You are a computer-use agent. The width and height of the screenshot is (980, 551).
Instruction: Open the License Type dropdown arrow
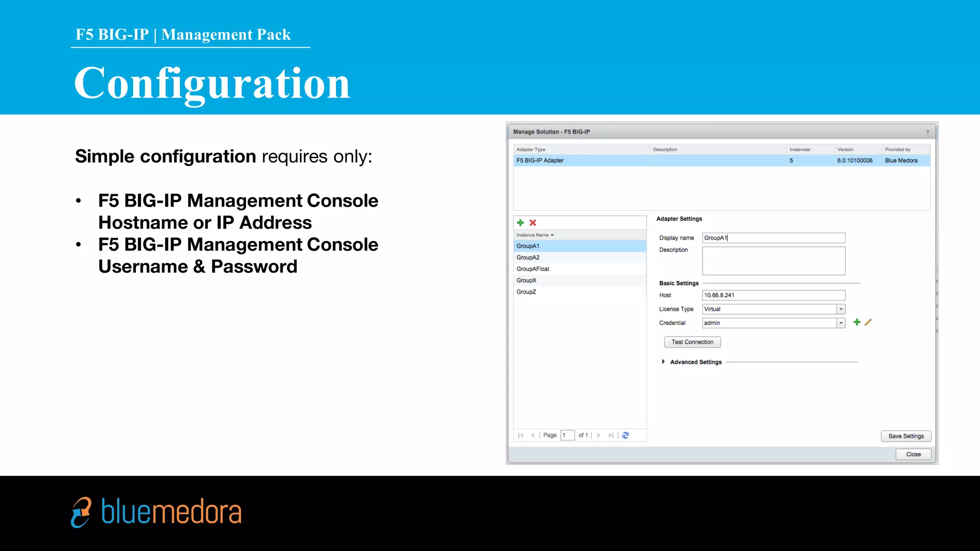point(841,309)
